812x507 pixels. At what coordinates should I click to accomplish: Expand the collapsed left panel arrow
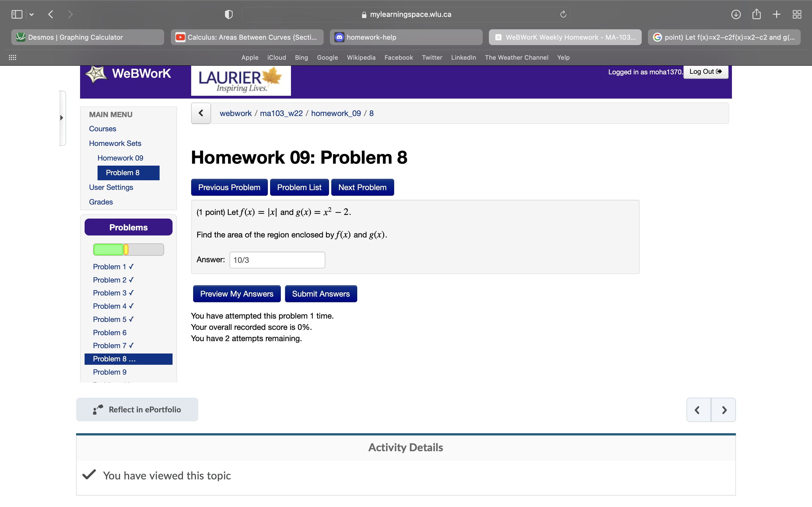62,118
